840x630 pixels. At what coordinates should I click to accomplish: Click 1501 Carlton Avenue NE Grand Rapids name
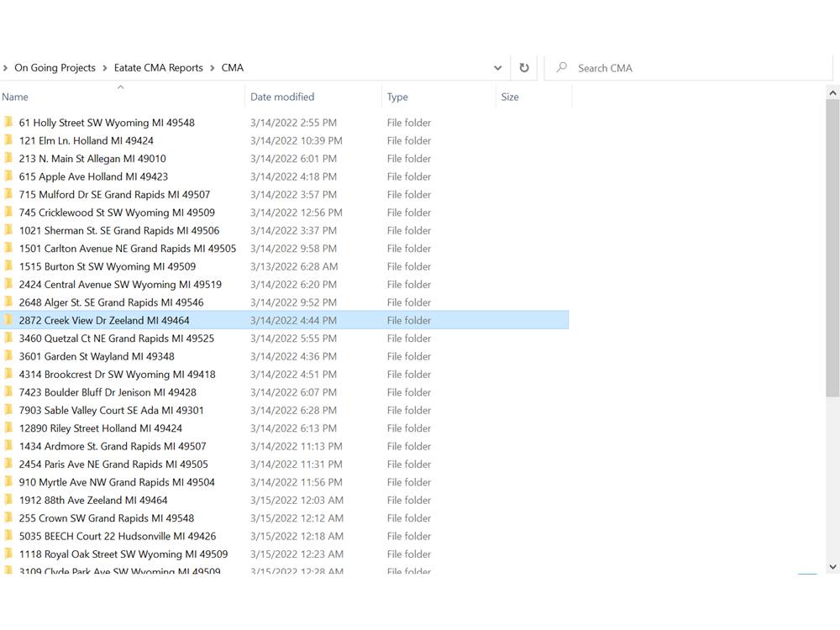click(128, 249)
